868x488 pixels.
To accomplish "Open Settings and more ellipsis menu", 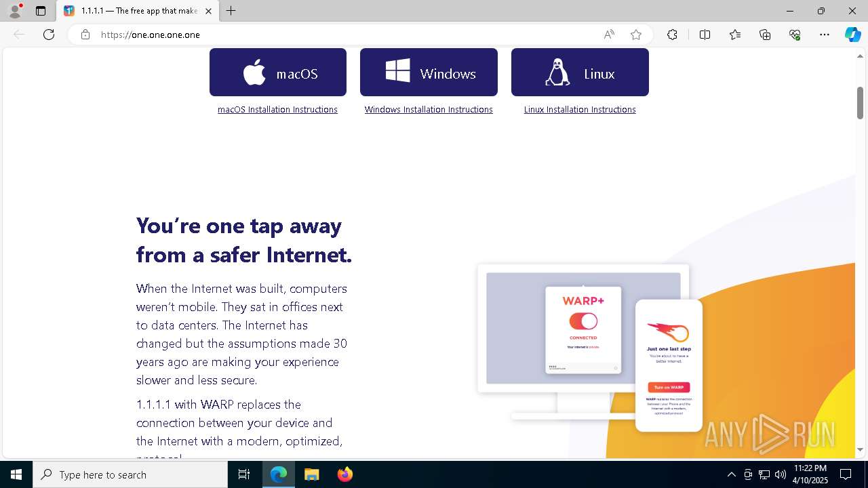I will (x=825, y=35).
